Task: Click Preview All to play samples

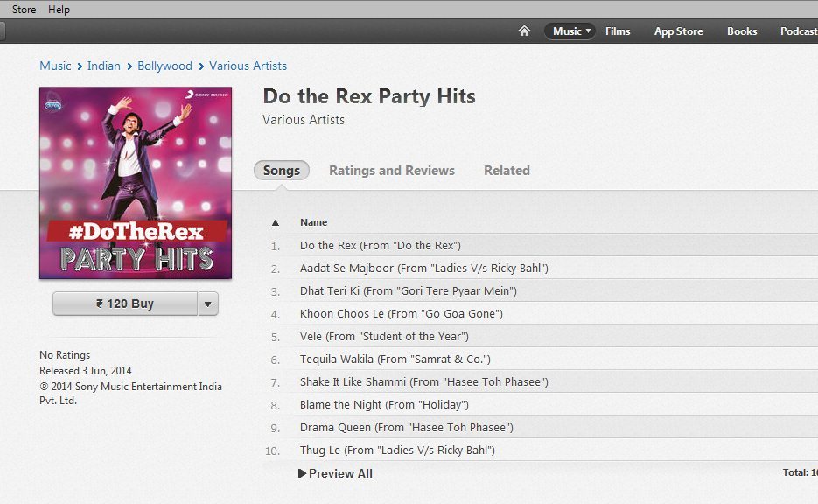Action: tap(335, 473)
